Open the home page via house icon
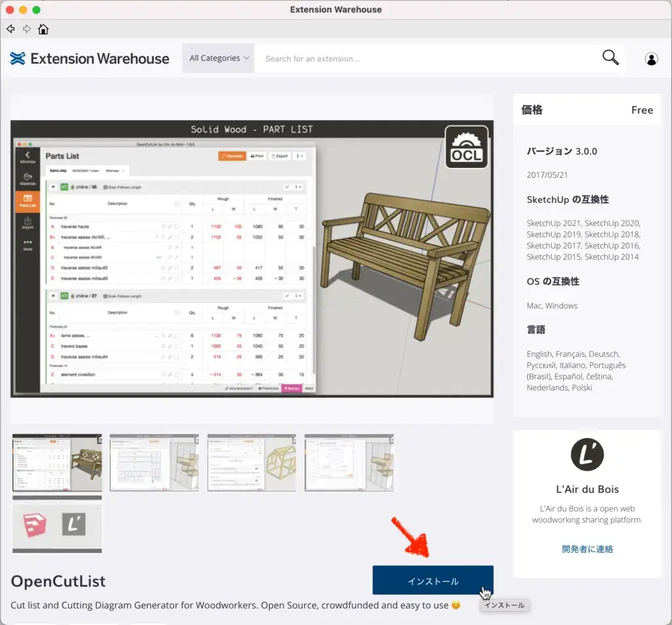 click(x=43, y=29)
